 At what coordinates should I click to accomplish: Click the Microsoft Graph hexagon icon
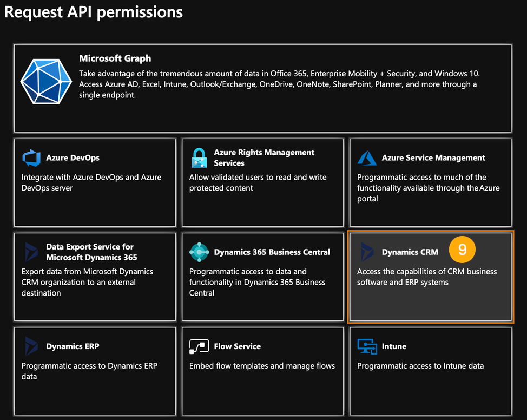[46, 81]
